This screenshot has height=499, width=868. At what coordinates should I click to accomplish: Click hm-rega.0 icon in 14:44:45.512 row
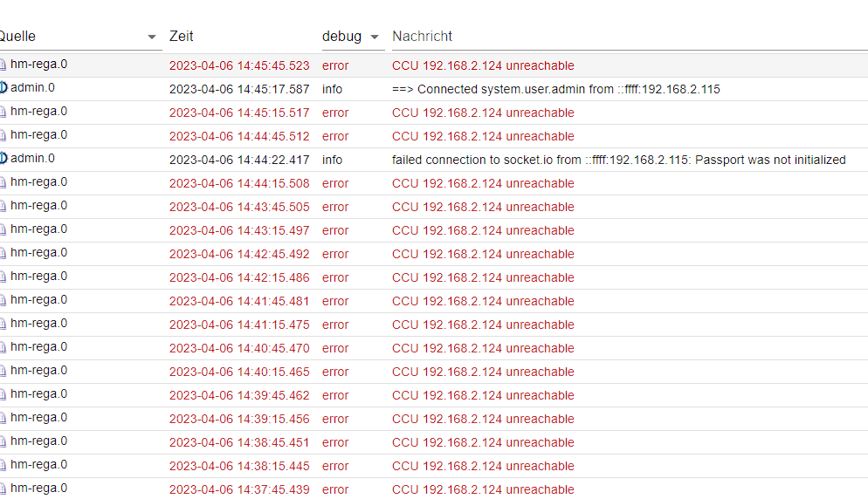[x=3, y=136]
